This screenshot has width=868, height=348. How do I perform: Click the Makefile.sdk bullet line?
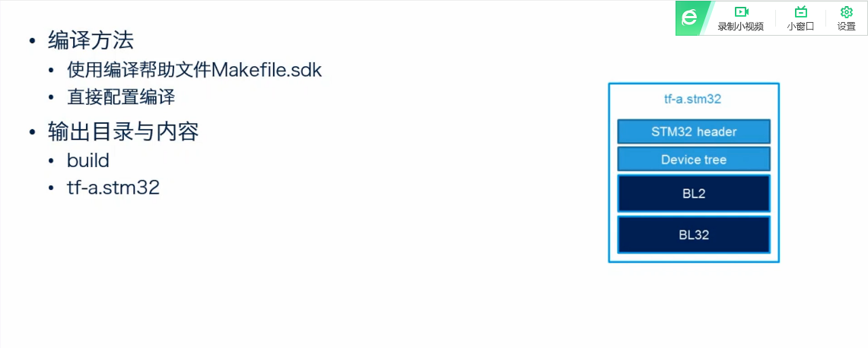[x=194, y=70]
